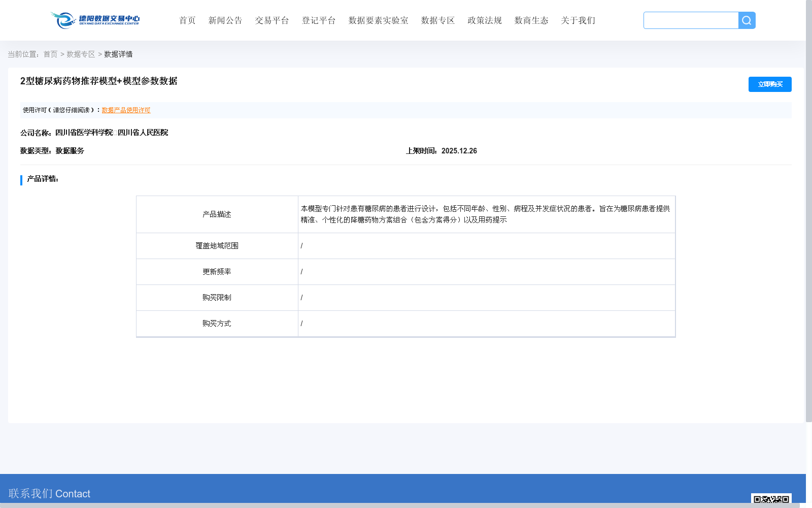The width and height of the screenshot is (812, 508).
Task: Select the 更新频率 table cell
Action: coord(217,272)
